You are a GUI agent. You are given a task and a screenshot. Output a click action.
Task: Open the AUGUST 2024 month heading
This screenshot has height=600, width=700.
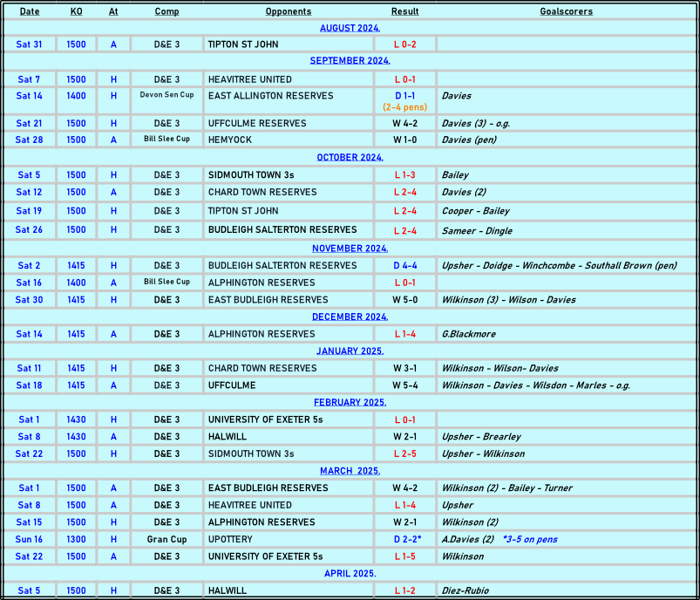[350, 28]
